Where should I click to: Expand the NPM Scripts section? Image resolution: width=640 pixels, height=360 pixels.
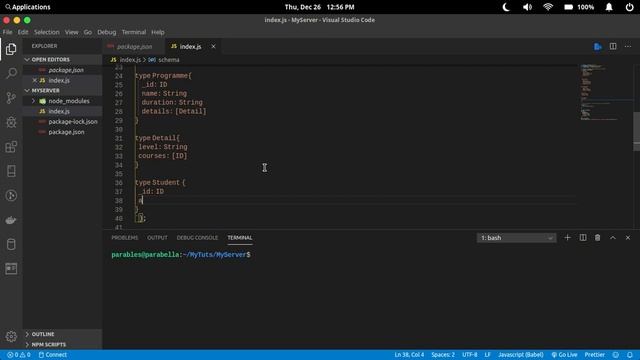click(x=62, y=344)
